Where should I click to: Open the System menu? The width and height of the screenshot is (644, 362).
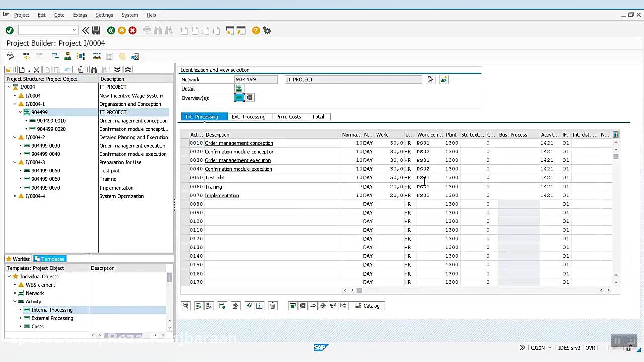point(130,15)
